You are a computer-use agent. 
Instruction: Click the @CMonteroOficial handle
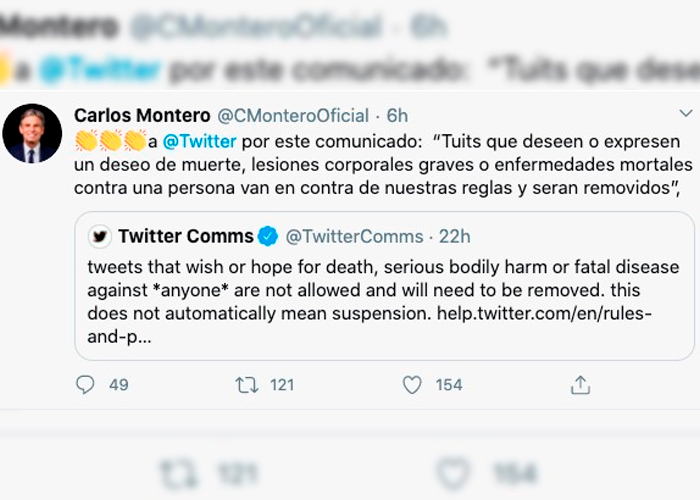pos(293,115)
